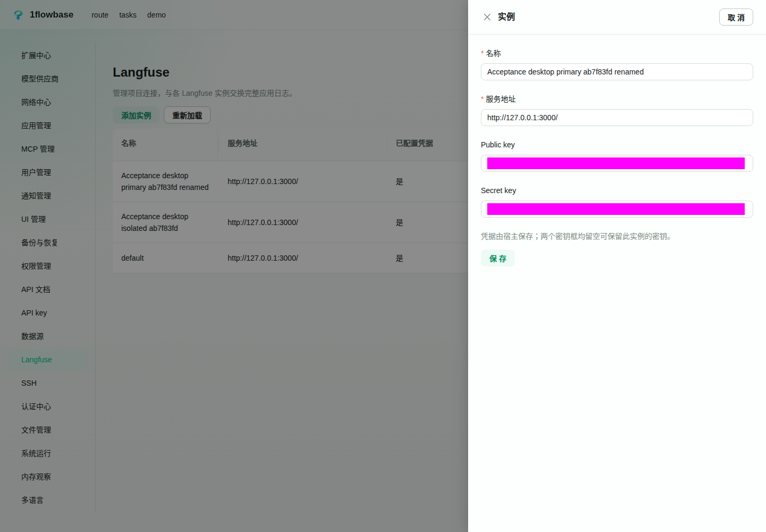Click 添加实例 button
The image size is (766, 532).
(136, 115)
